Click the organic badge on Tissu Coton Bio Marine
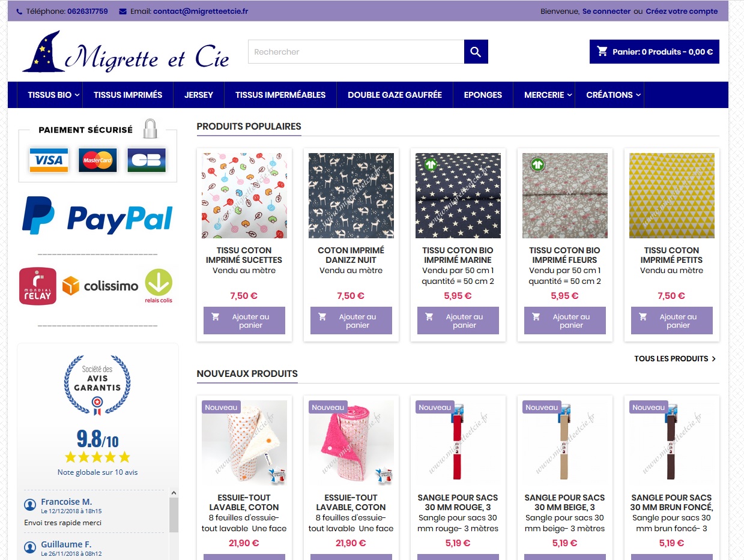The height and width of the screenshot is (560, 744). click(x=430, y=163)
